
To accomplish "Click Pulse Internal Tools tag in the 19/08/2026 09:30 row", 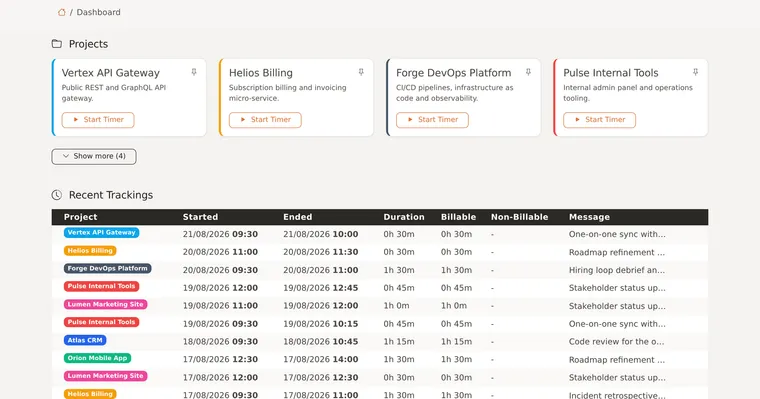I will pyautogui.click(x=101, y=322).
